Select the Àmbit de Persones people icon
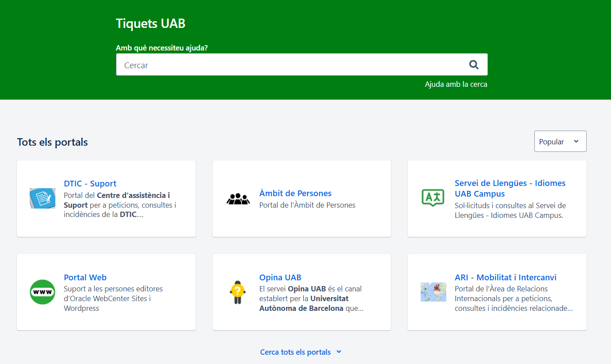 pyautogui.click(x=238, y=199)
